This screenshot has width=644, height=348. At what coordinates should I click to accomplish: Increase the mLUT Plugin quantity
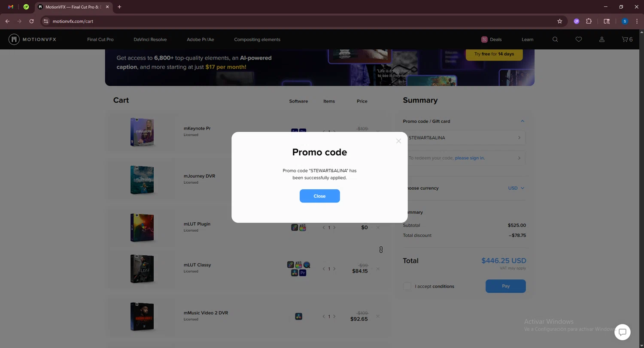[x=334, y=227]
